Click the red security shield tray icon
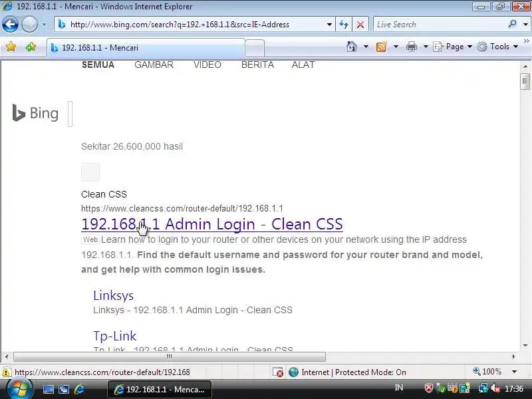This screenshot has height=399, width=532. 429,388
